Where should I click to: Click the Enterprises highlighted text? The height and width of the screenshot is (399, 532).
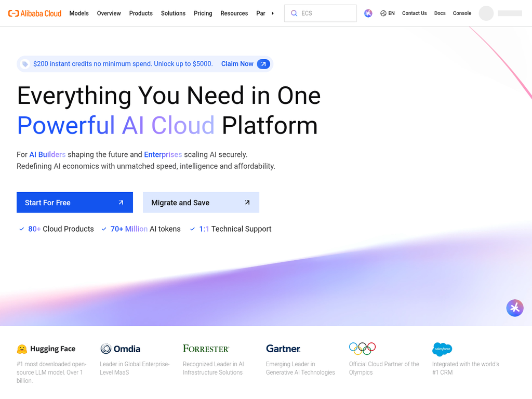tap(163, 154)
